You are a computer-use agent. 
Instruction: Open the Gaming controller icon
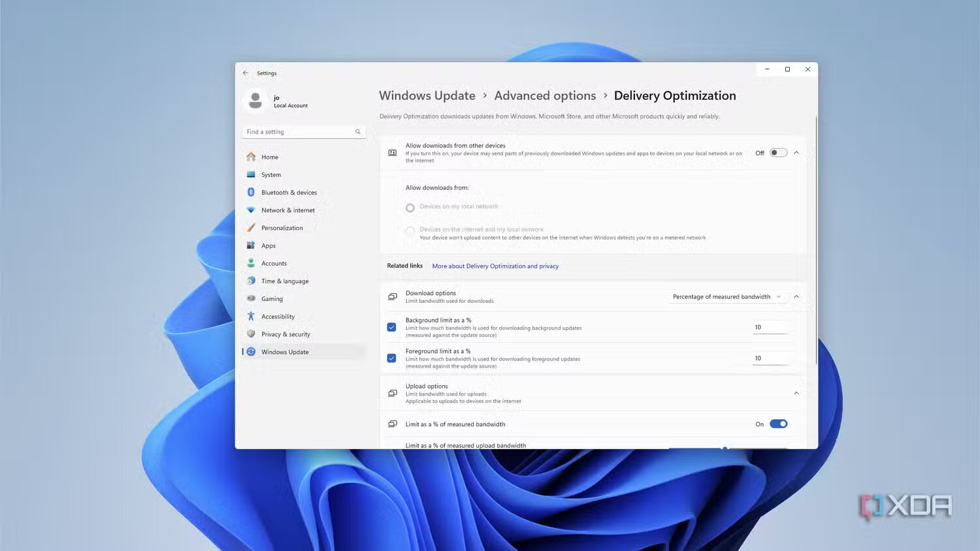[251, 298]
